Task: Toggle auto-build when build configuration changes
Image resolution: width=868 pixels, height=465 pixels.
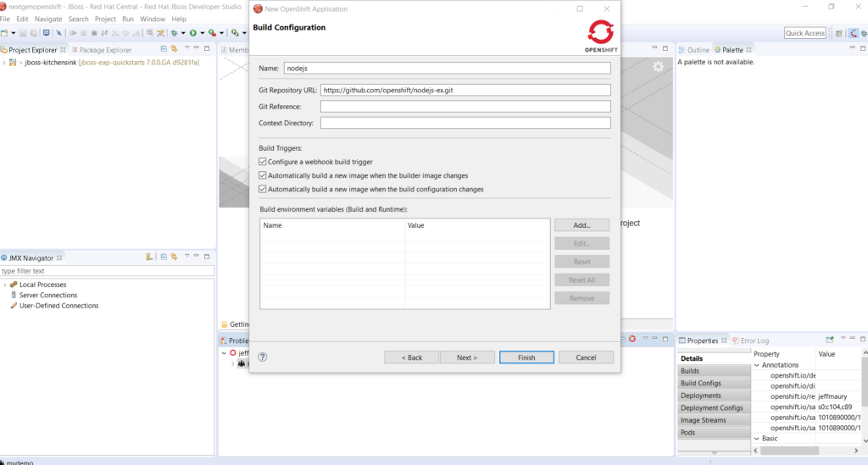Action: (x=263, y=189)
